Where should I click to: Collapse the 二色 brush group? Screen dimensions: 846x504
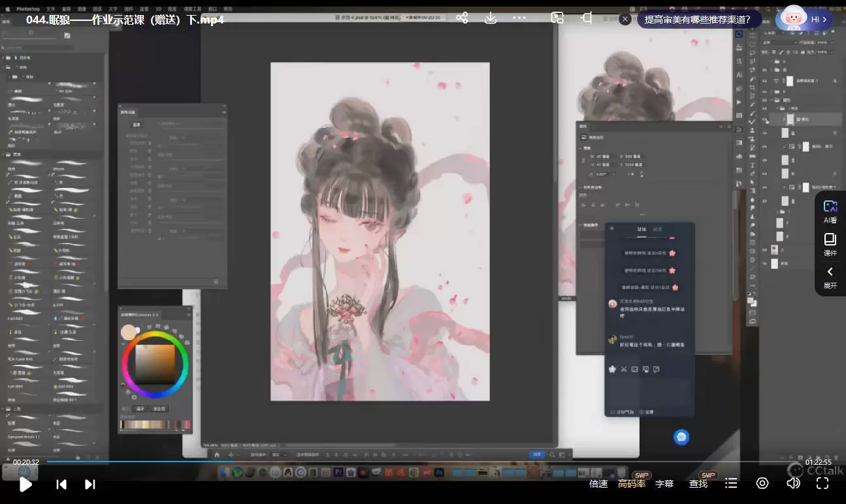4,410
